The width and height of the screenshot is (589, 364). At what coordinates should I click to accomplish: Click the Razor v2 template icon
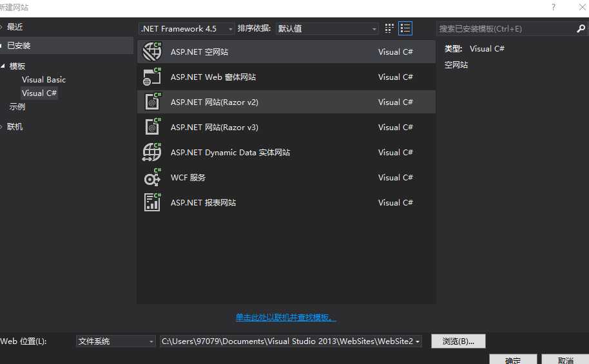tap(153, 102)
